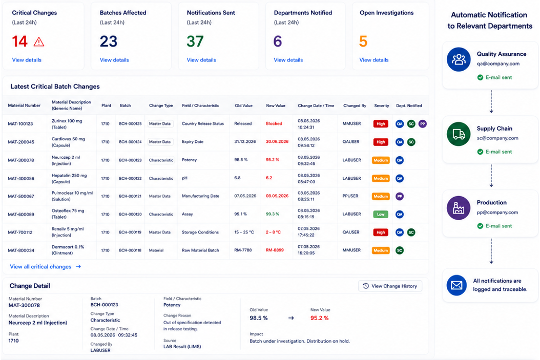Screen dimensions: 540x360
Task: Click the Medium severity badge in the Pulmoclear row
Action: [x=381, y=196]
